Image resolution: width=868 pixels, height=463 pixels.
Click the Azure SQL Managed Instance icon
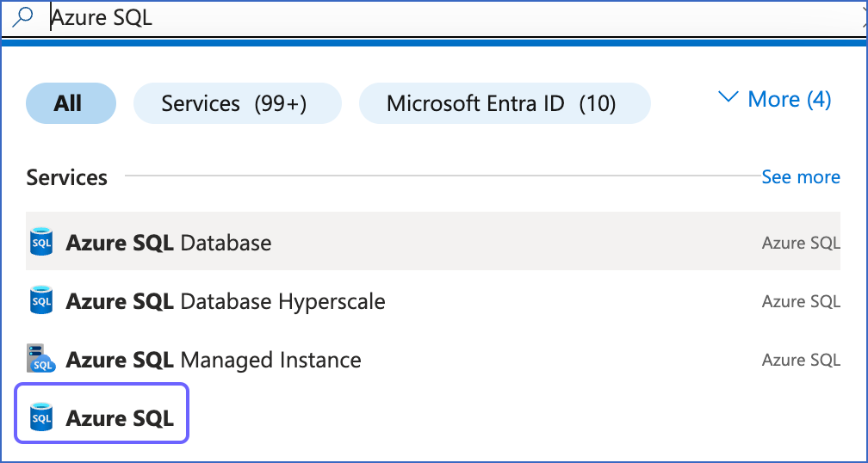(x=41, y=359)
